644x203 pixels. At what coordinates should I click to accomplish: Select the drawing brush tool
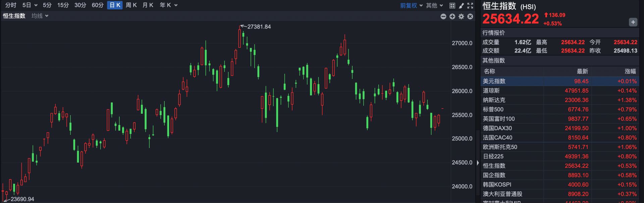tap(462, 5)
